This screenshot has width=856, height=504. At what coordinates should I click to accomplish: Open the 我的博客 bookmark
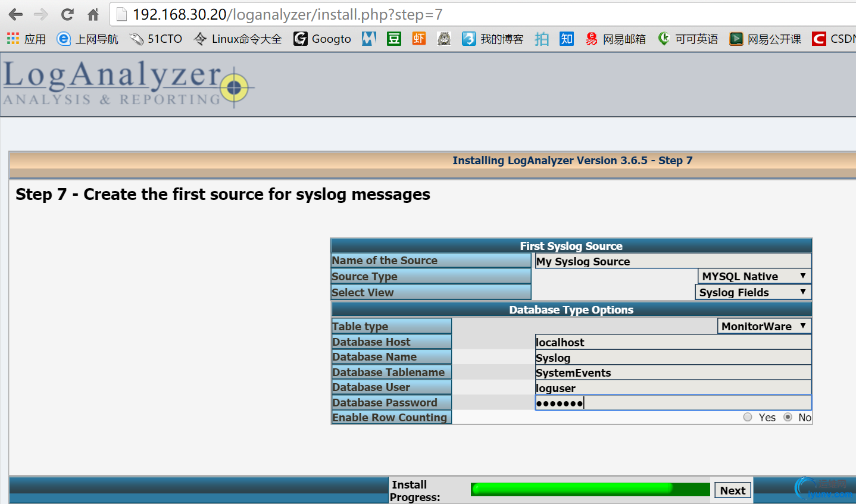coord(493,39)
